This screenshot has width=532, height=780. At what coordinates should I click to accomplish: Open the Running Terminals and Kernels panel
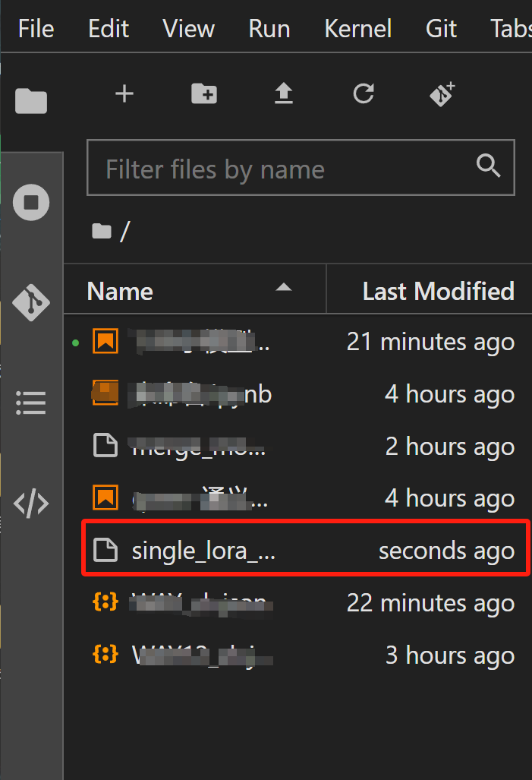31,203
